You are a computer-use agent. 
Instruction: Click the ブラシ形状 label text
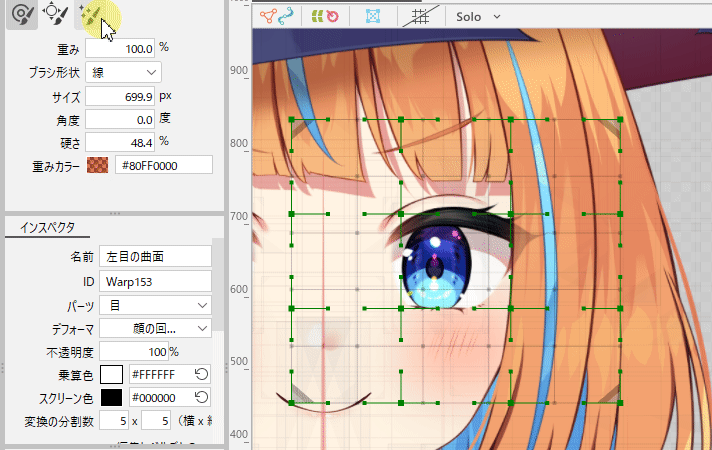(x=54, y=73)
